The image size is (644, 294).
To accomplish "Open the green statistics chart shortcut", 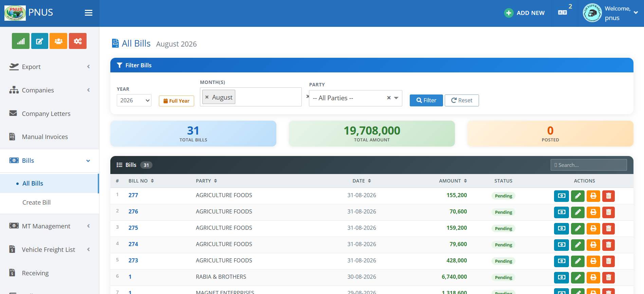I will (x=21, y=41).
